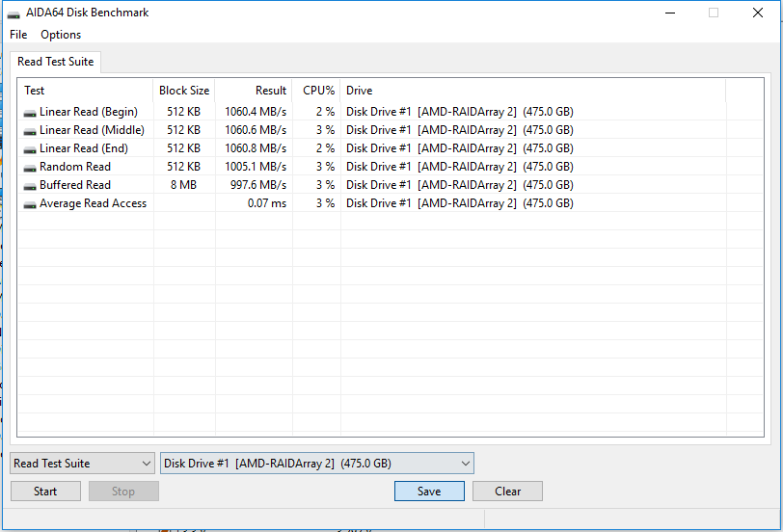Click the AIDA64 title bar drive icon
The width and height of the screenshot is (783, 532).
click(x=13, y=13)
